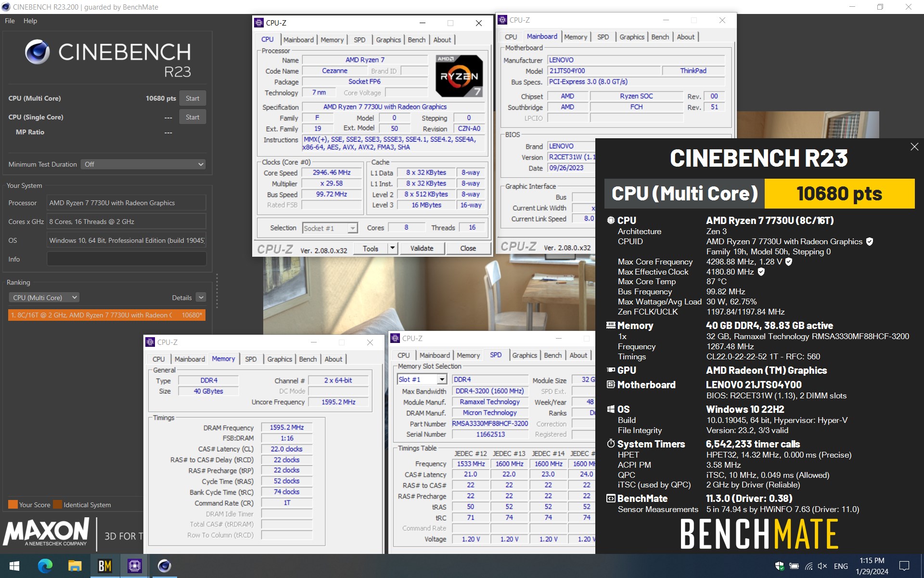Select SPD tab in Mainboard CPU-Z window
Viewport: 924px width, 578px height.
pyautogui.click(x=603, y=37)
